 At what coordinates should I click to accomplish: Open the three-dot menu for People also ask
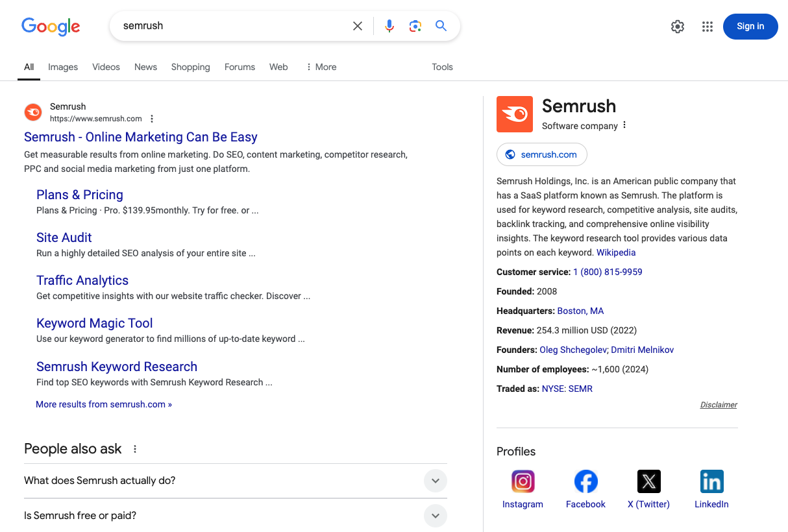[x=134, y=448]
